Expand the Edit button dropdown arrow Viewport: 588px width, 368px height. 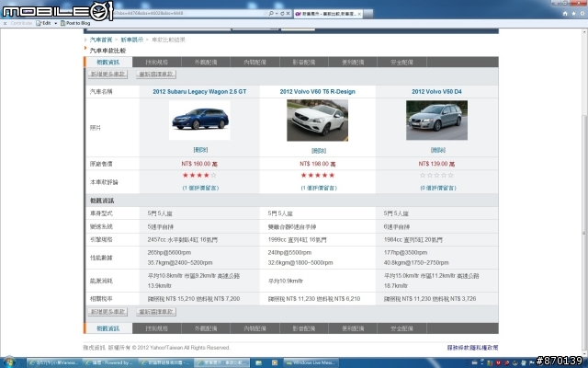pos(55,23)
